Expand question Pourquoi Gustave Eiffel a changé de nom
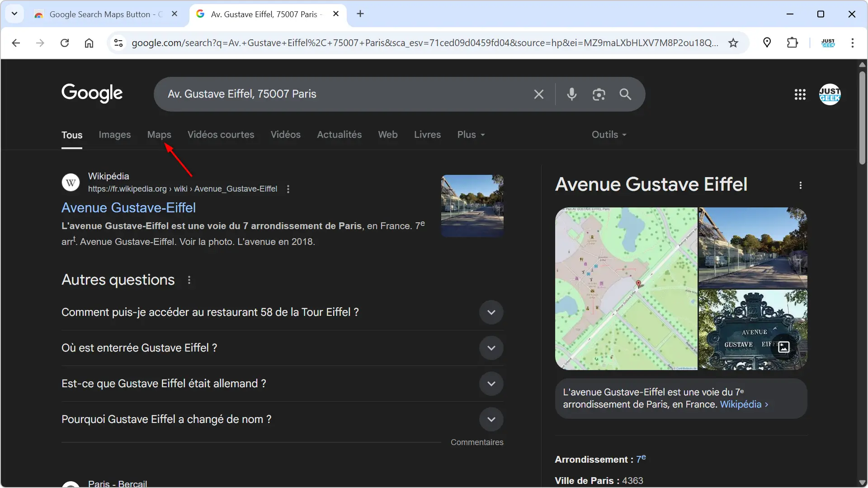This screenshot has height=488, width=868. pos(491,419)
